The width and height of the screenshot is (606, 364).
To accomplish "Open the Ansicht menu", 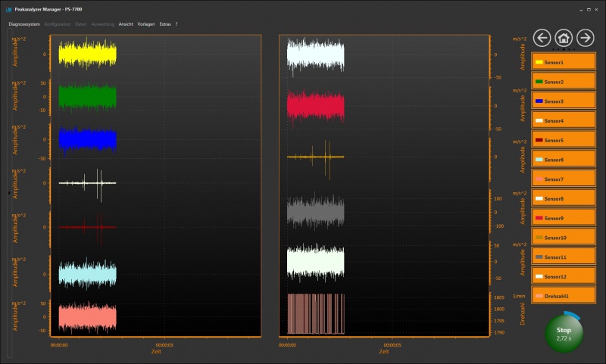I will (126, 24).
